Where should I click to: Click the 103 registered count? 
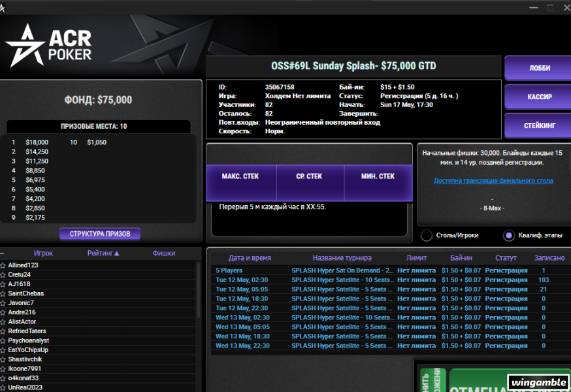coord(544,280)
